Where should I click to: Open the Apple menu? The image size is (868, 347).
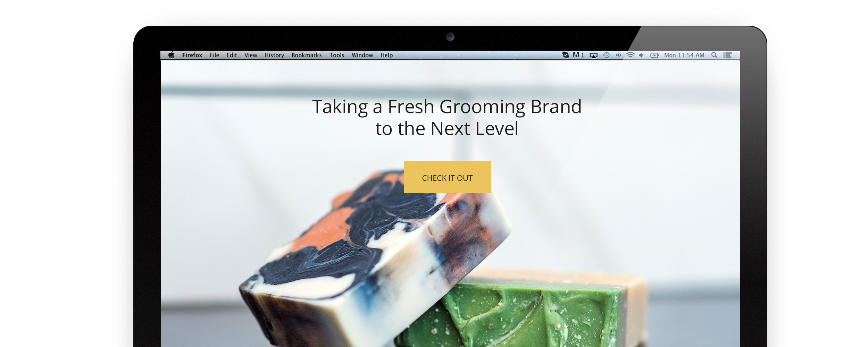coord(171,55)
